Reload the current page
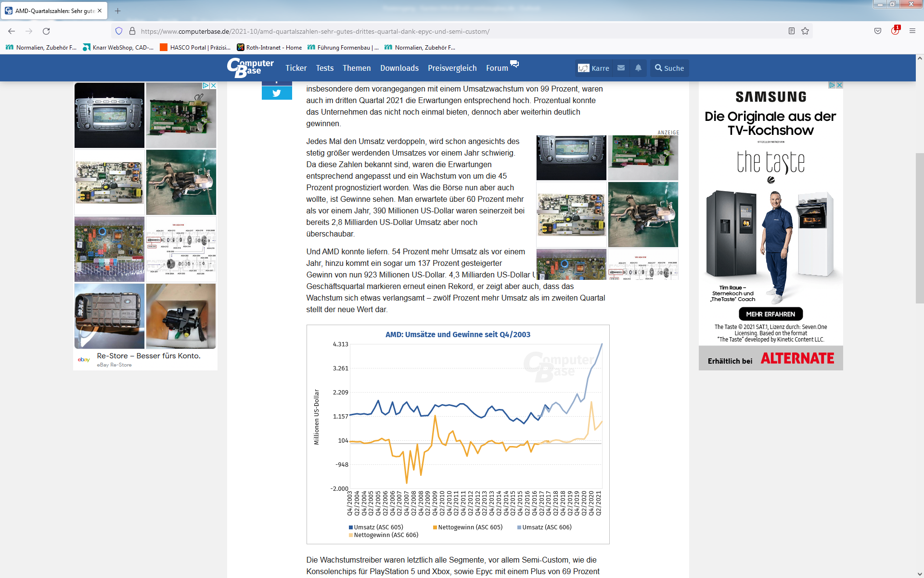The width and height of the screenshot is (924, 578). (46, 31)
